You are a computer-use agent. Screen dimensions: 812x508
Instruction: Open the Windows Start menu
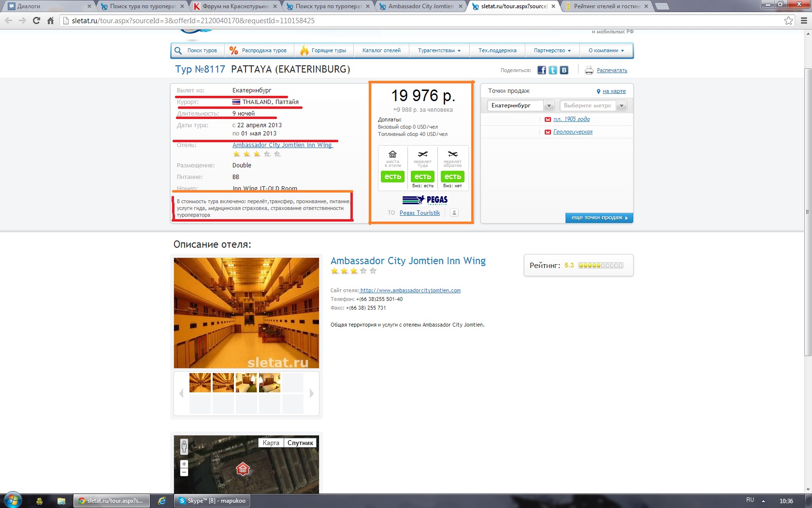tap(13, 500)
